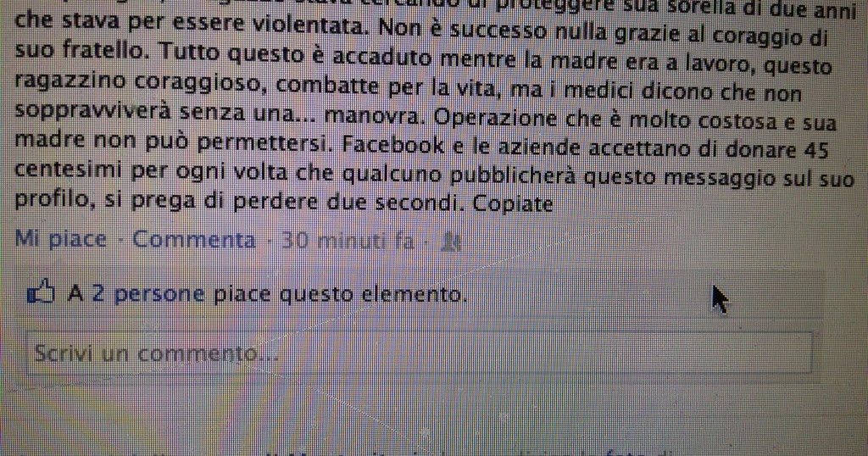Click the Mi piace link under the post

click(60, 239)
